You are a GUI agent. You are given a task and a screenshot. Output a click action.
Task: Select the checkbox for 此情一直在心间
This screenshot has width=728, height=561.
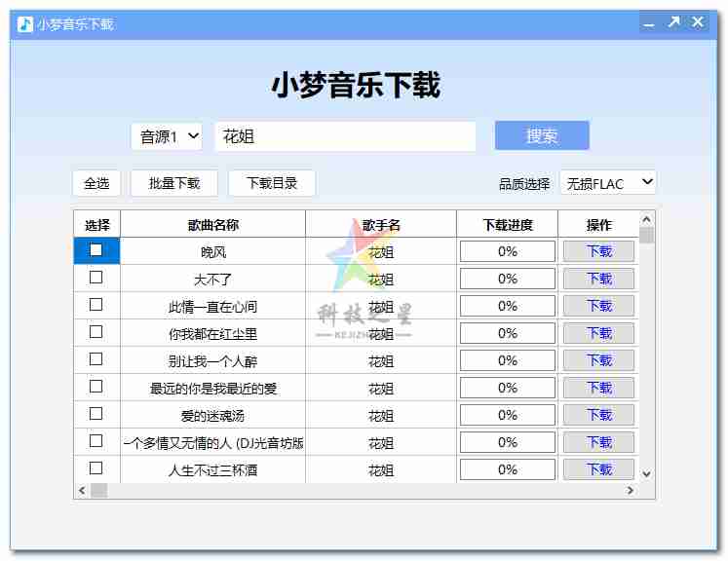coord(96,305)
